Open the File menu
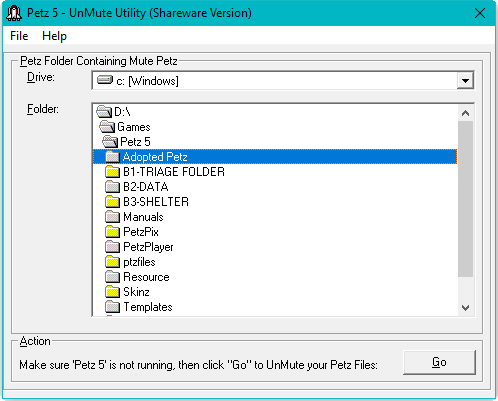The image size is (498, 401). (x=19, y=36)
